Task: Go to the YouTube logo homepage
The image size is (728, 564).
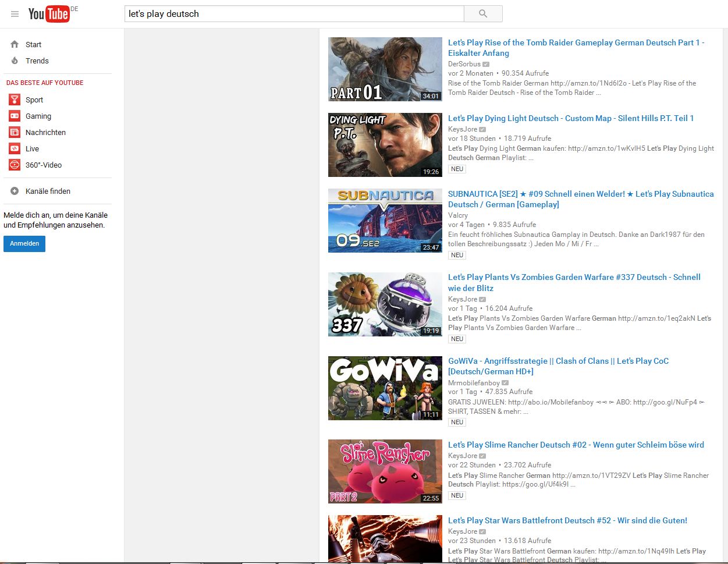Action: pyautogui.click(x=49, y=13)
